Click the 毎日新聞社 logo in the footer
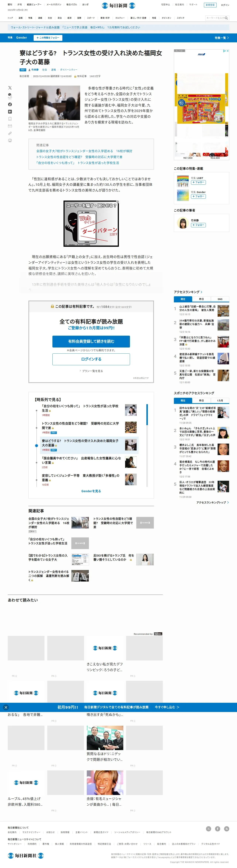Image resolution: width=237 pixels, height=868 pixels. tap(26, 855)
